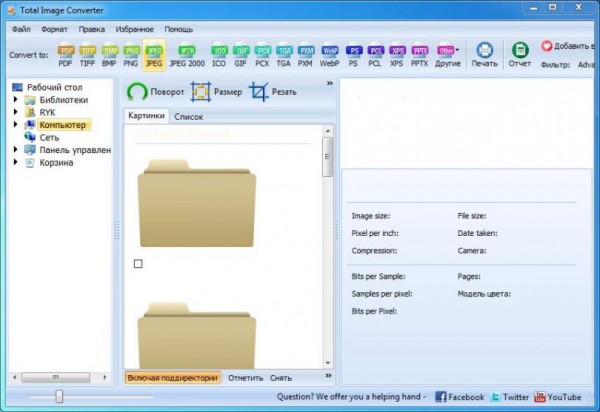Image resolution: width=600 pixels, height=412 pixels.
Task: Open the YouTube link
Action: coord(558,397)
